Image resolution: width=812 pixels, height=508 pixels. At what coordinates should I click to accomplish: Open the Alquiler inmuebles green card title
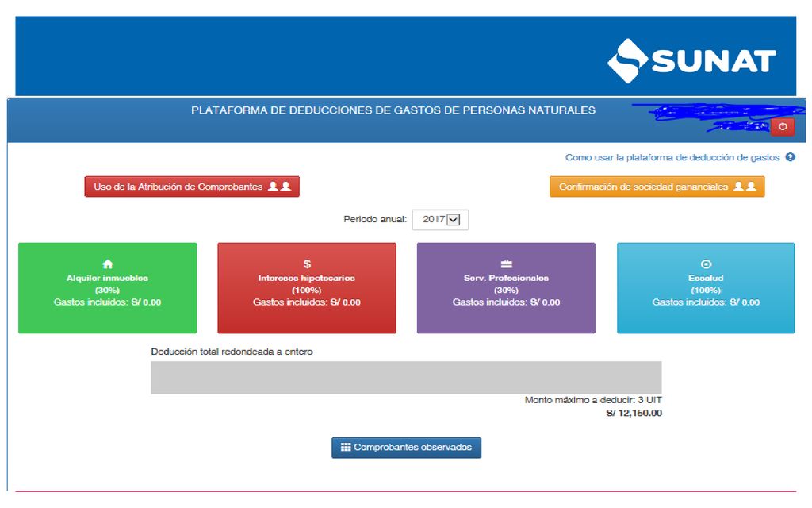coord(107,278)
